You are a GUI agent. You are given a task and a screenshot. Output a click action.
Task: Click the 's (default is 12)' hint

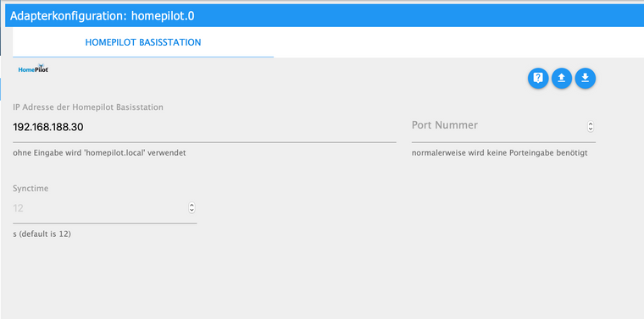(42, 234)
